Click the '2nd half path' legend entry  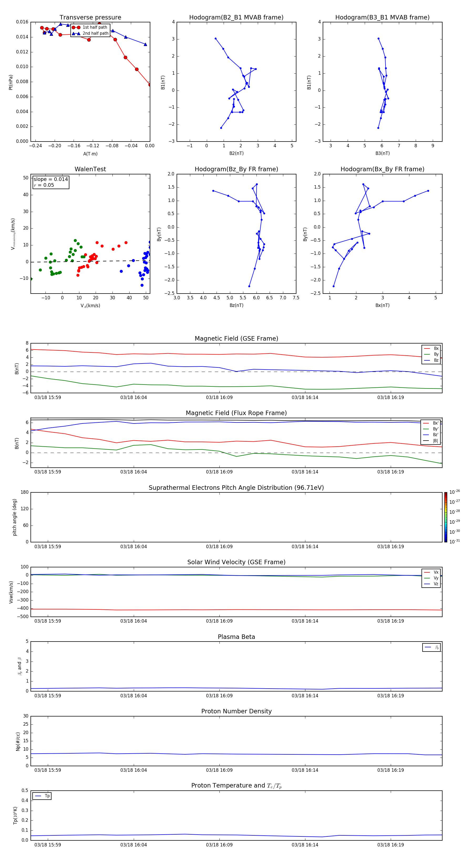[90, 33]
